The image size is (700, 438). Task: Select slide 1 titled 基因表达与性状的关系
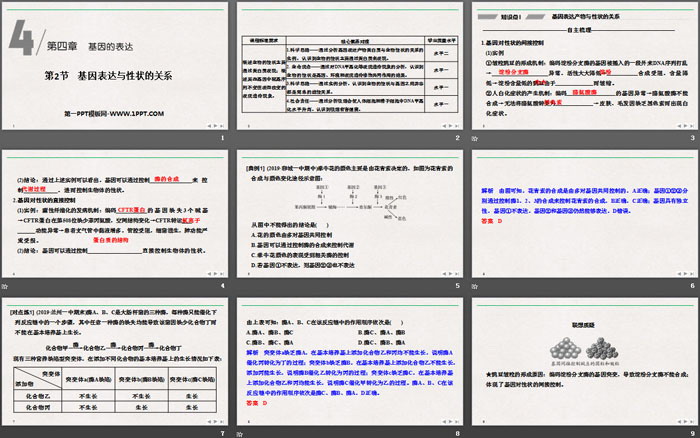(x=114, y=66)
